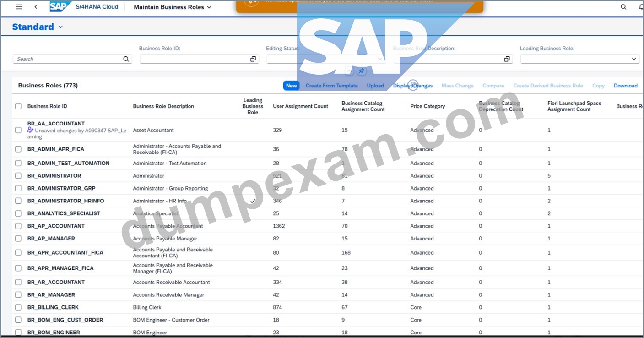Tick the checkbox for BR_AP_MANAGER

(x=18, y=239)
